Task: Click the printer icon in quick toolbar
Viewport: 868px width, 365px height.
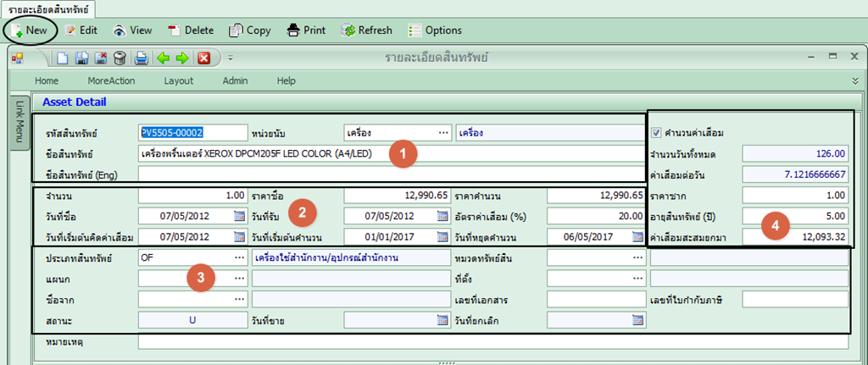Action: click(142, 58)
